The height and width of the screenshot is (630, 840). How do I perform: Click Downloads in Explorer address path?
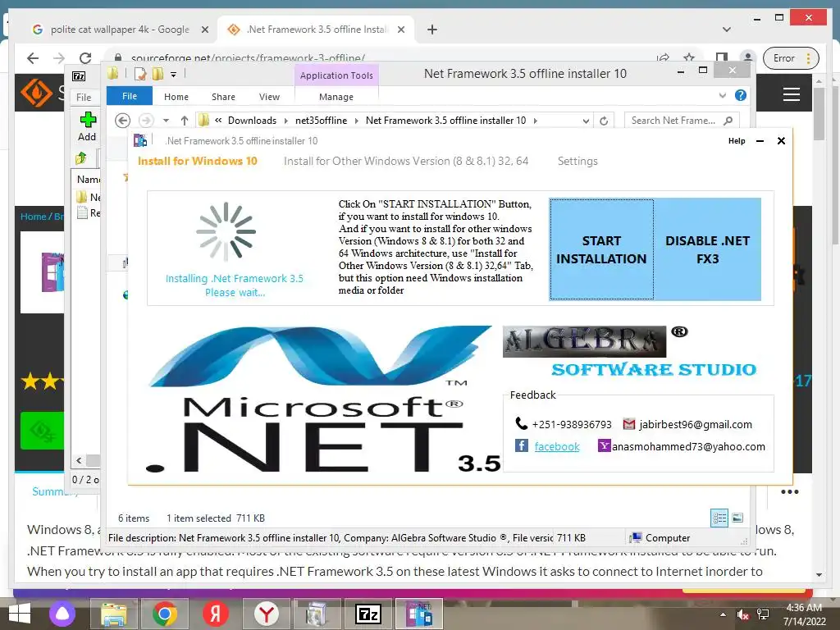coord(252,121)
